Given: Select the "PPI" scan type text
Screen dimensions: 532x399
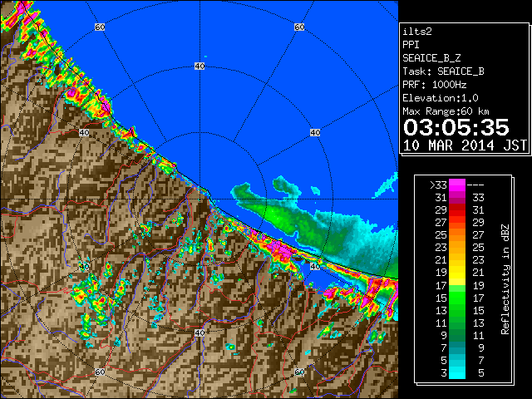Looking at the screenshot, I should coord(411,45).
